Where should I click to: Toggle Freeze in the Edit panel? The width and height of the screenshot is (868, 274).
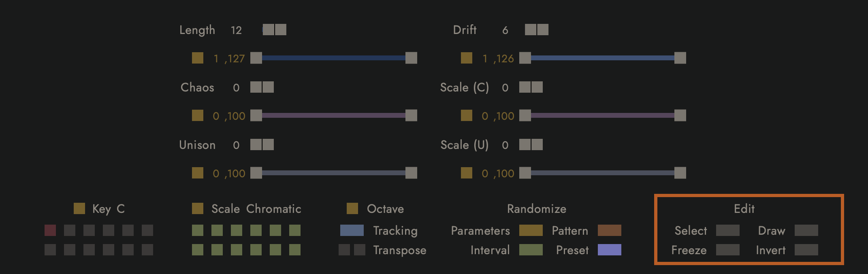click(x=727, y=250)
